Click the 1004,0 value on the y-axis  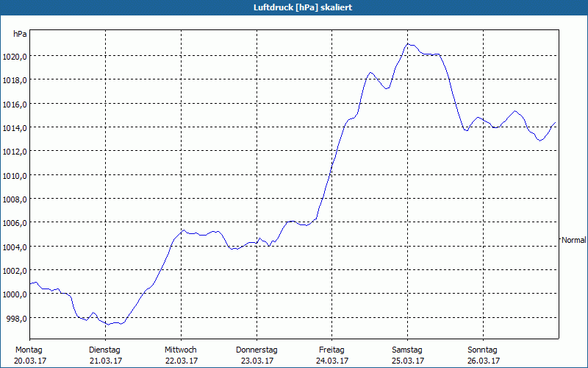tap(15, 247)
